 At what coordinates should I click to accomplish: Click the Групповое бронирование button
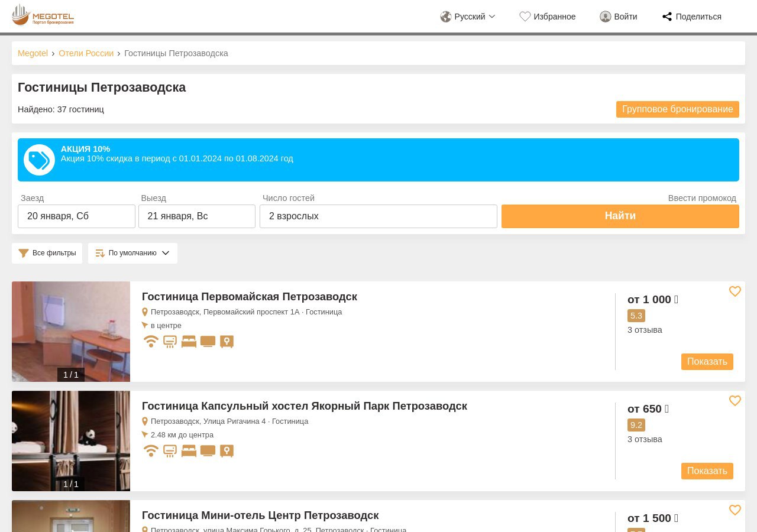coord(677,109)
